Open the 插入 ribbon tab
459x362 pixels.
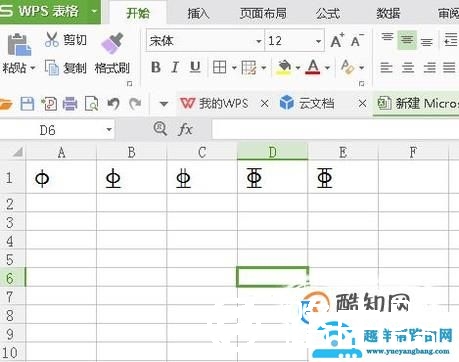(x=198, y=13)
